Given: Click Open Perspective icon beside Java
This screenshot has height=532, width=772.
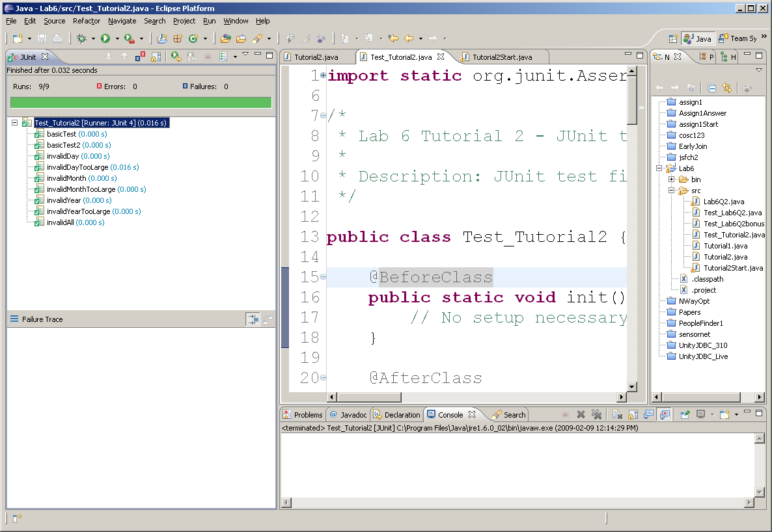Looking at the screenshot, I should pyautogui.click(x=673, y=38).
